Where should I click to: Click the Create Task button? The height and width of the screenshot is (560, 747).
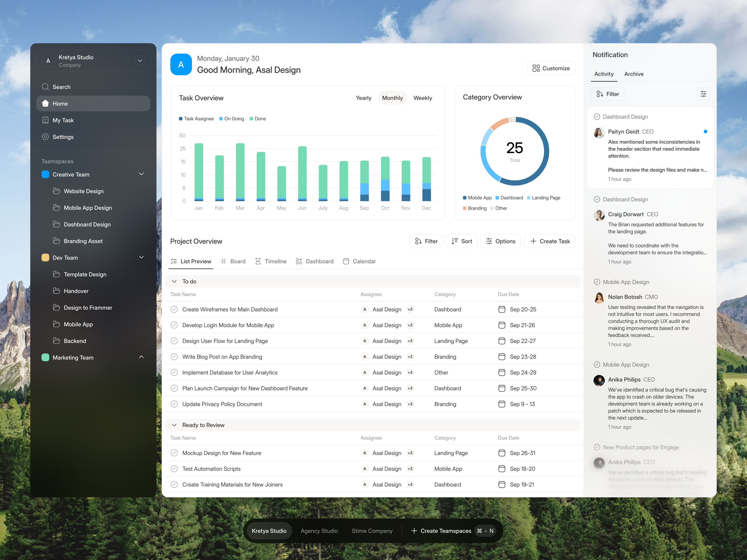coord(550,241)
